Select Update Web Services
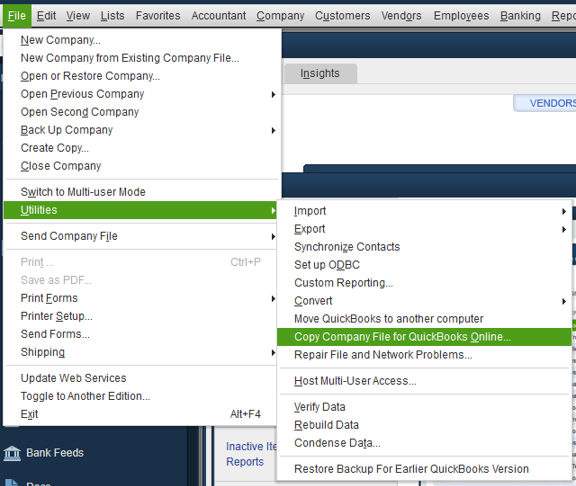The width and height of the screenshot is (576, 486). tap(141, 378)
